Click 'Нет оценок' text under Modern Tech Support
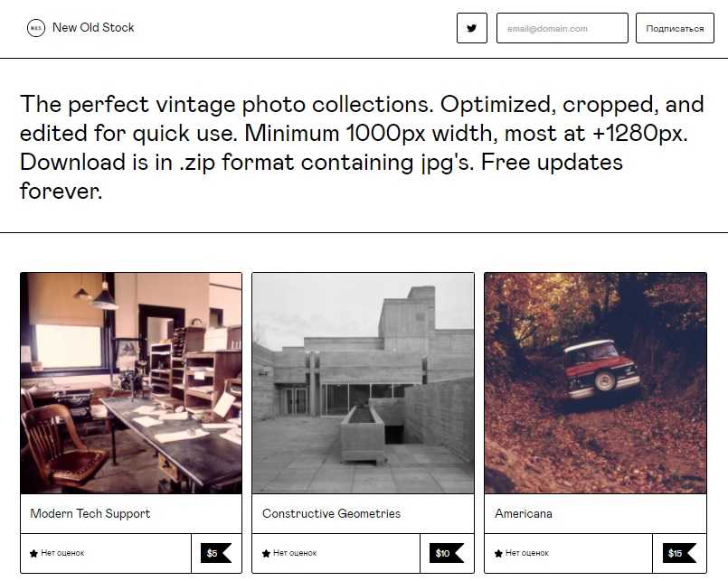Screen dimensions: 728x581 62,553
